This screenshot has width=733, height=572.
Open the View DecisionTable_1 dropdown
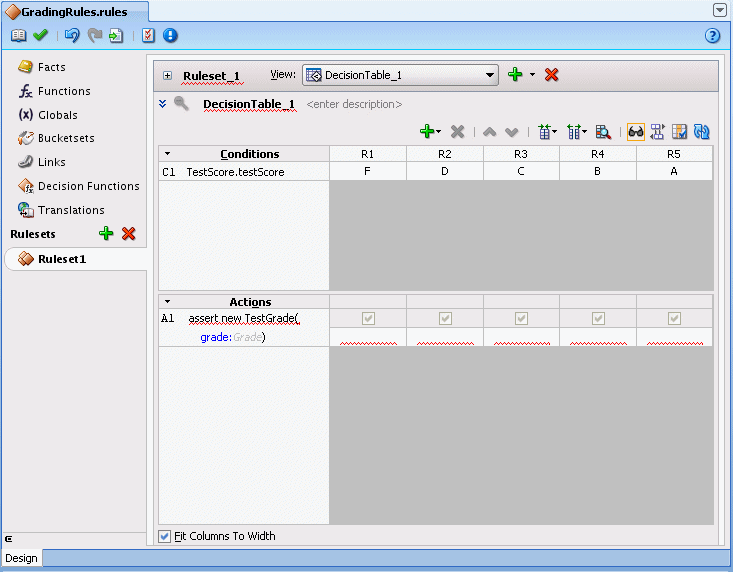(400, 75)
